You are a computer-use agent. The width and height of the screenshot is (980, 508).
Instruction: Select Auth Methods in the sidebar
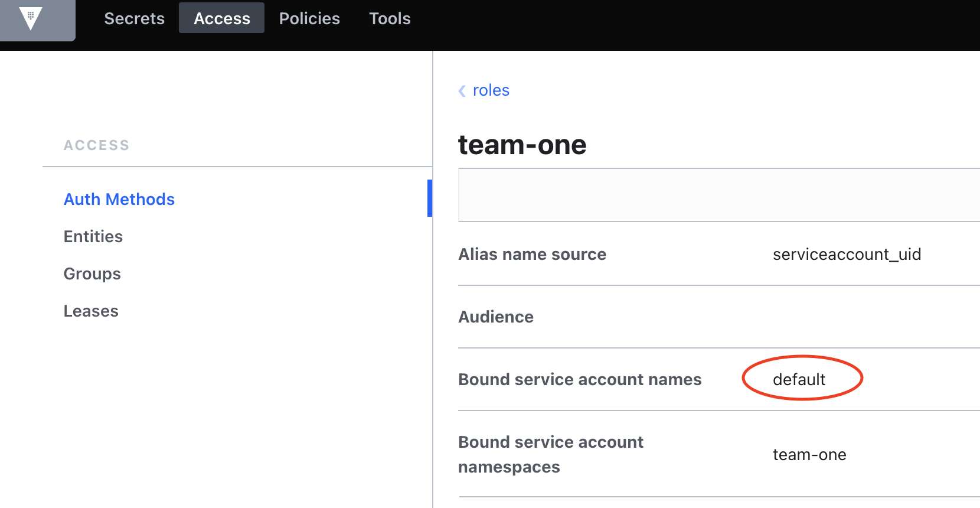pyautogui.click(x=119, y=199)
